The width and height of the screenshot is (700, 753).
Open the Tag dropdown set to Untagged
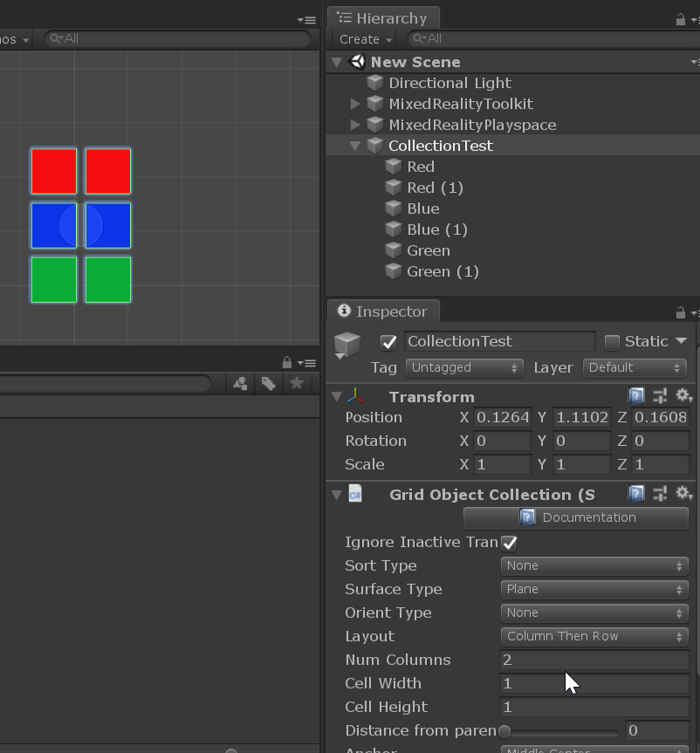(x=464, y=368)
